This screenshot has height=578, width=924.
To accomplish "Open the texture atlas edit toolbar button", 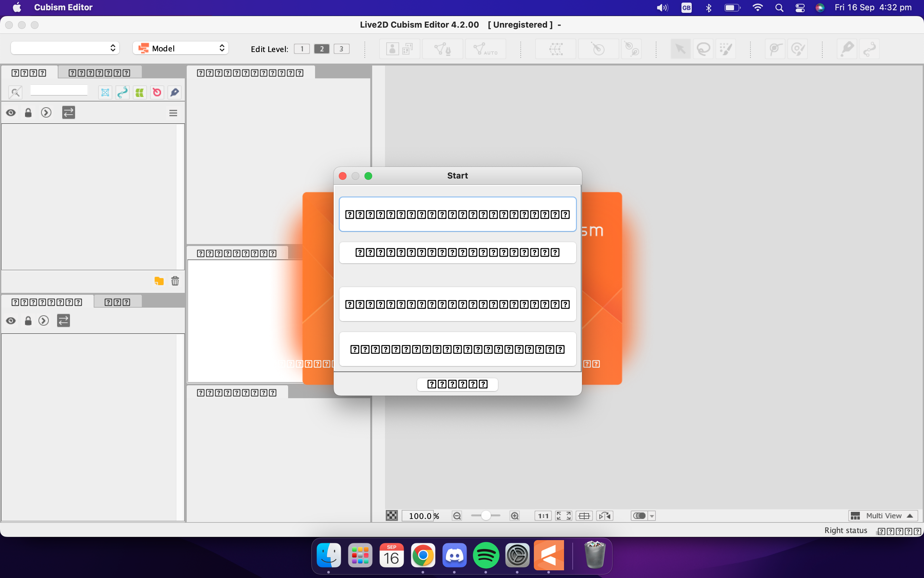I will pyautogui.click(x=399, y=49).
